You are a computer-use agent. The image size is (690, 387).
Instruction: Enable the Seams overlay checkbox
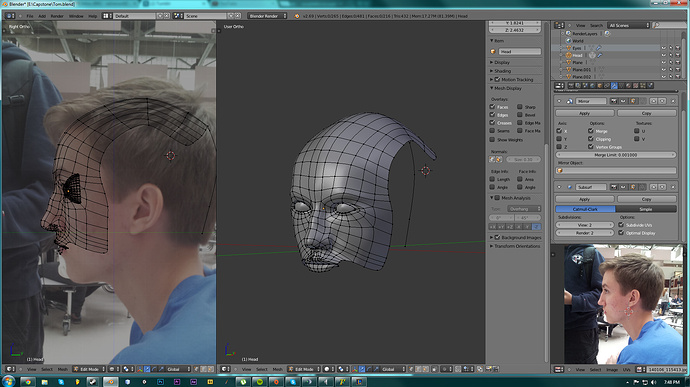tap(492, 130)
